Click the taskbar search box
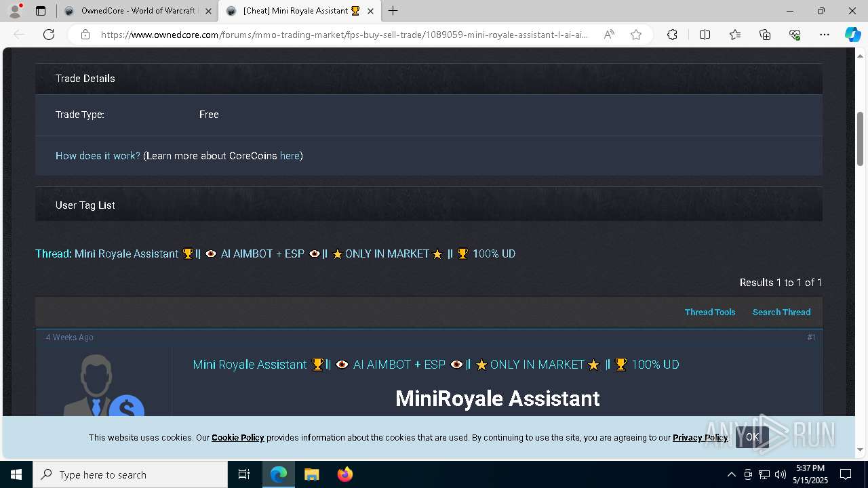 coord(130,474)
